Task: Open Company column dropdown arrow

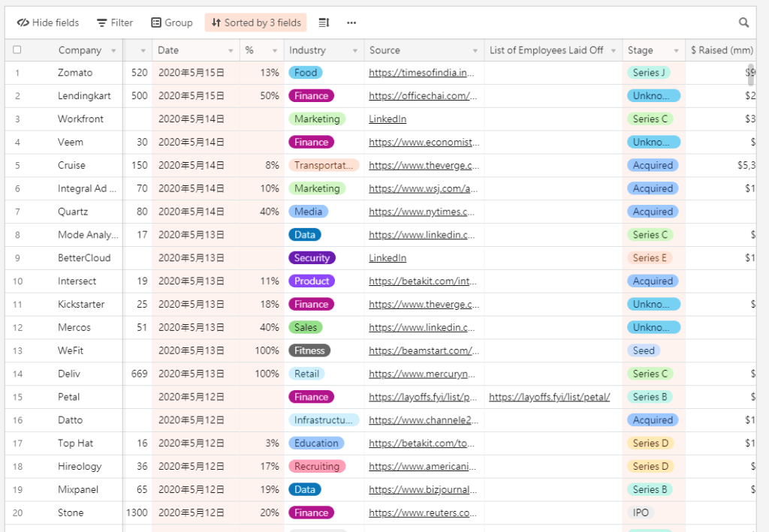Action: (113, 50)
